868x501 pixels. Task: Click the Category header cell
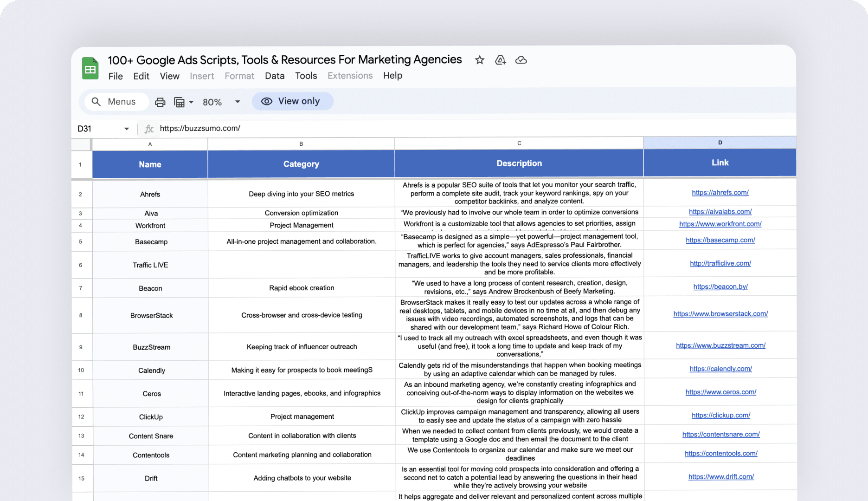click(x=301, y=164)
